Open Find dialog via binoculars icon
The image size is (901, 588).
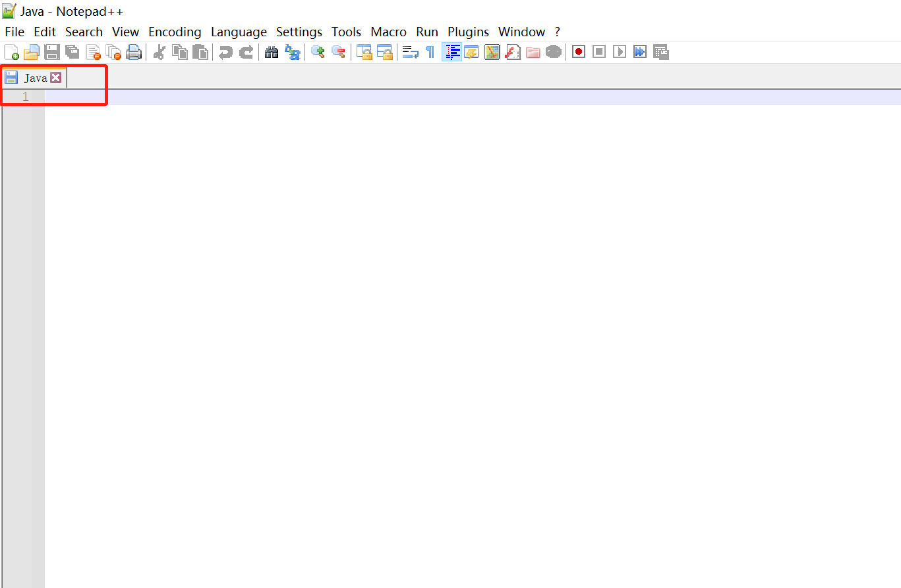click(272, 52)
